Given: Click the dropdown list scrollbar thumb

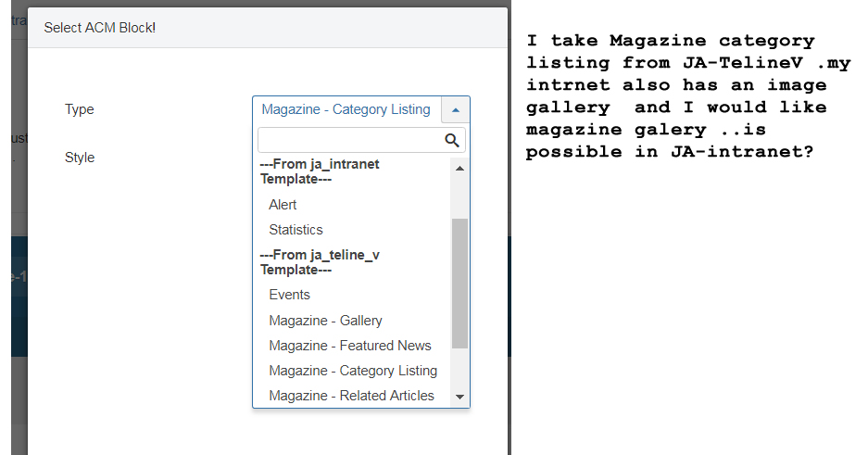Looking at the screenshot, I should pos(459,284).
